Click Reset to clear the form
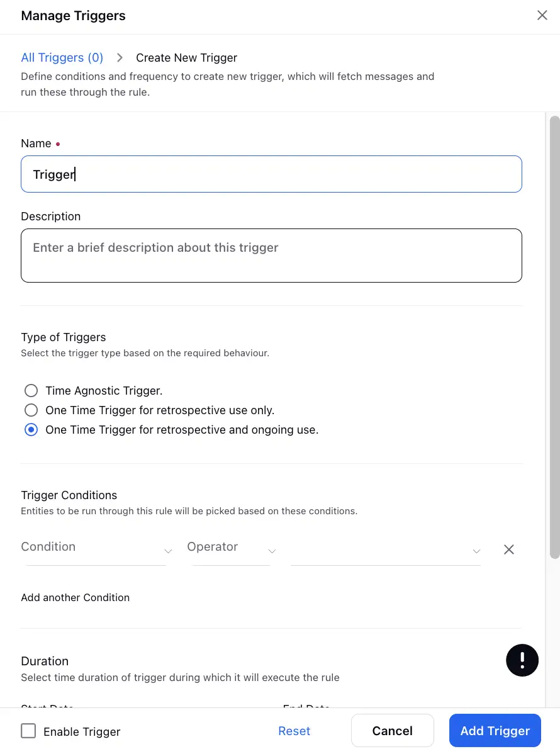This screenshot has width=560, height=749. (x=294, y=731)
